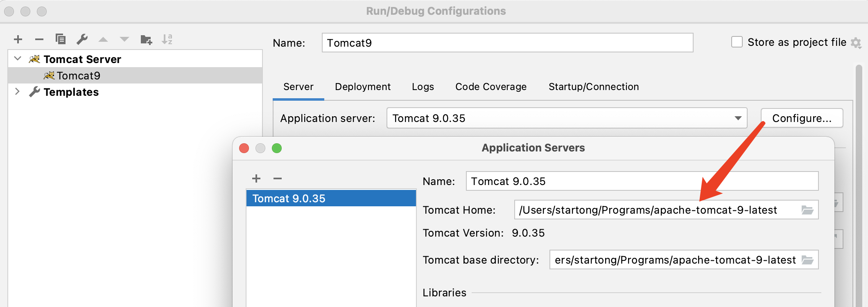Enable Store as project file checkbox

click(x=737, y=42)
